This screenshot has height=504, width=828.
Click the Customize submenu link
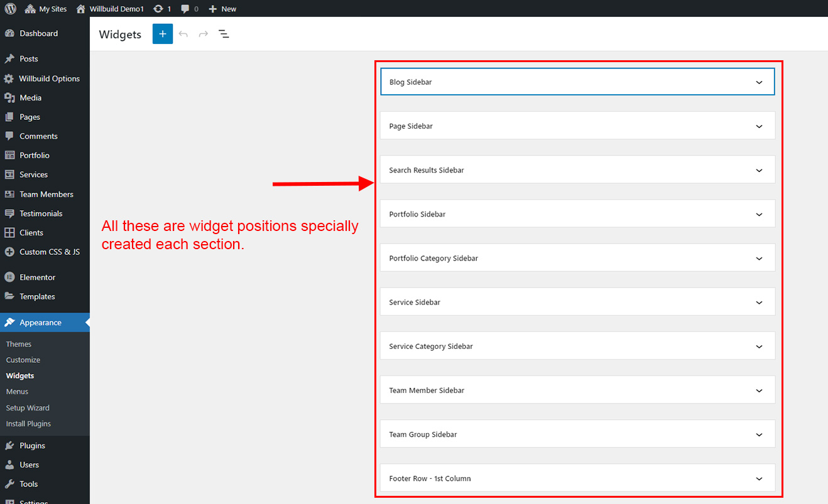pos(23,360)
